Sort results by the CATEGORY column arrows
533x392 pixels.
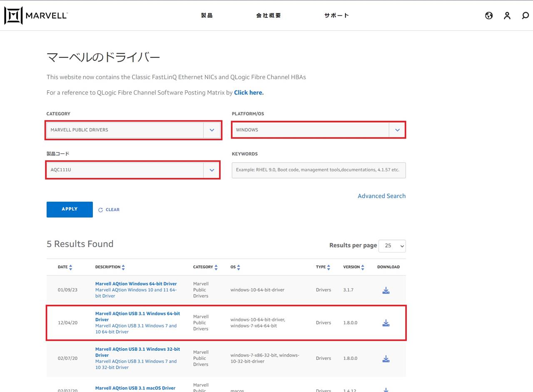pos(216,267)
